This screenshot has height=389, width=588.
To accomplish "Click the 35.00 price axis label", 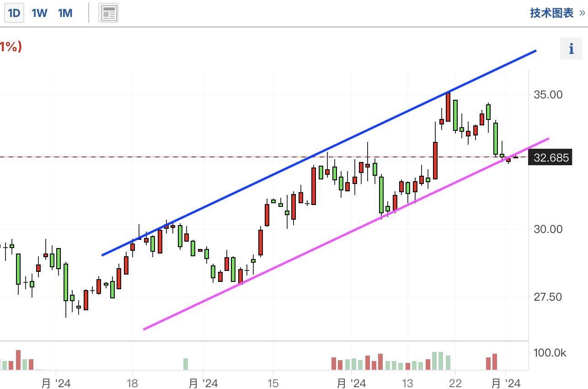I will tap(548, 95).
